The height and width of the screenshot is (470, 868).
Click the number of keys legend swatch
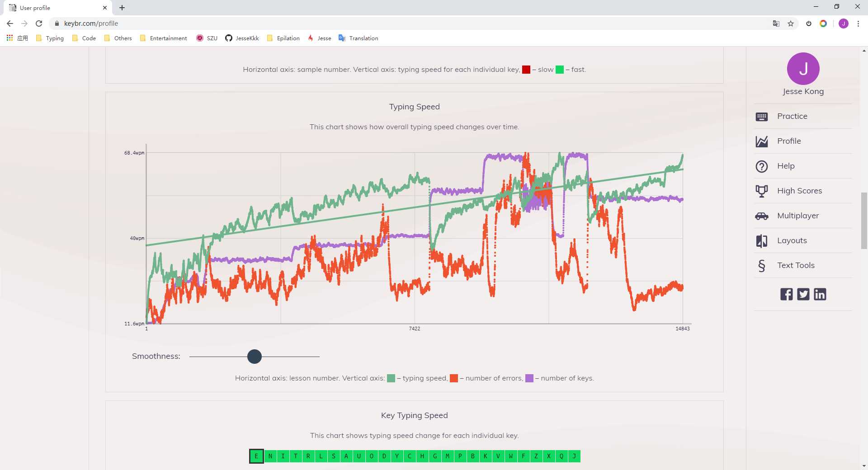click(529, 378)
